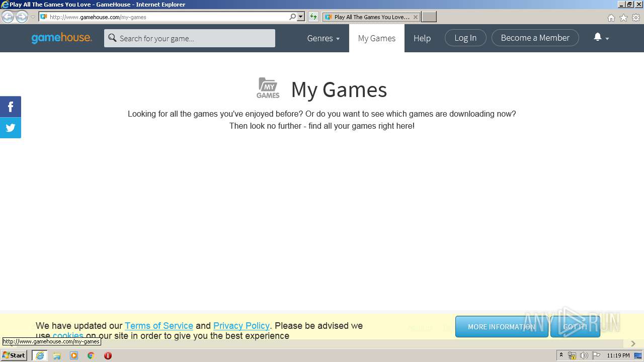644x362 pixels.
Task: Click the action center flag icon
Action: point(596,355)
